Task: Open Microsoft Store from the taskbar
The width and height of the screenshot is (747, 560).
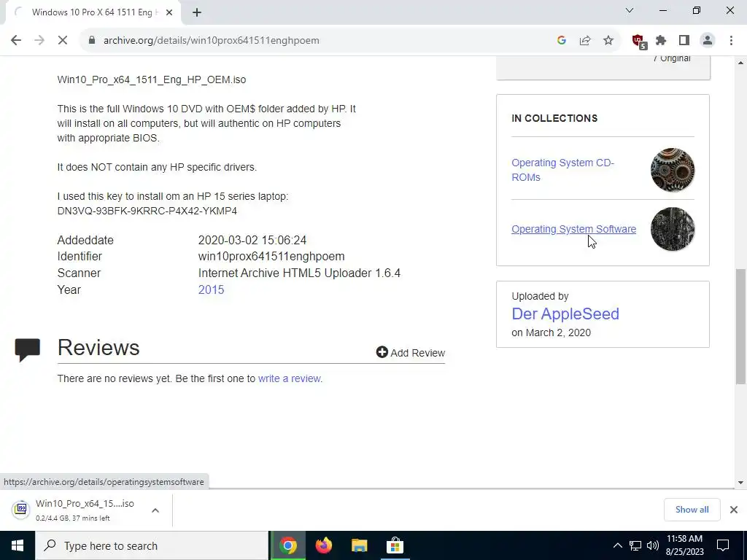Action: point(395,545)
